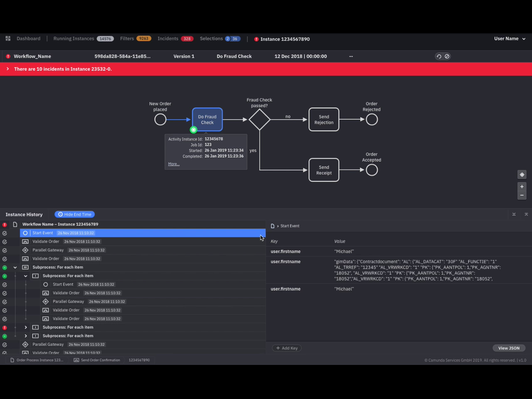Click the retry instance icon in header
This screenshot has width=532, height=399.
439,57
